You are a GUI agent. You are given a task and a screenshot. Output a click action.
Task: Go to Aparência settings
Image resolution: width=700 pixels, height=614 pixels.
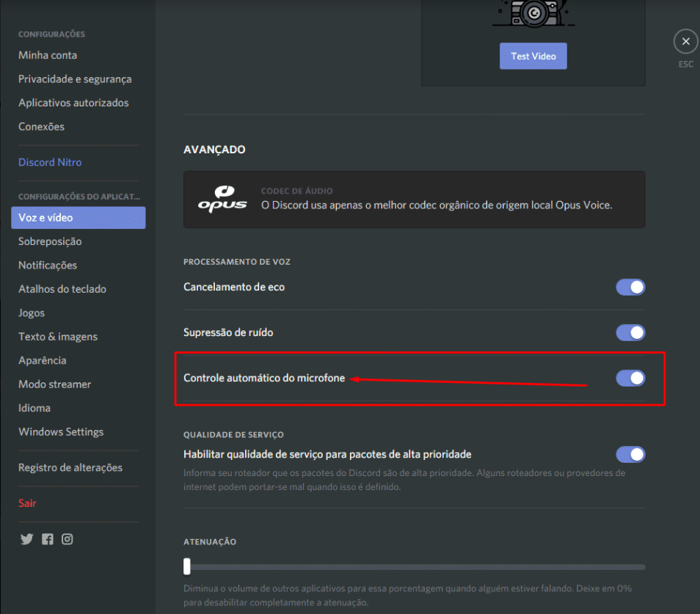tap(43, 360)
